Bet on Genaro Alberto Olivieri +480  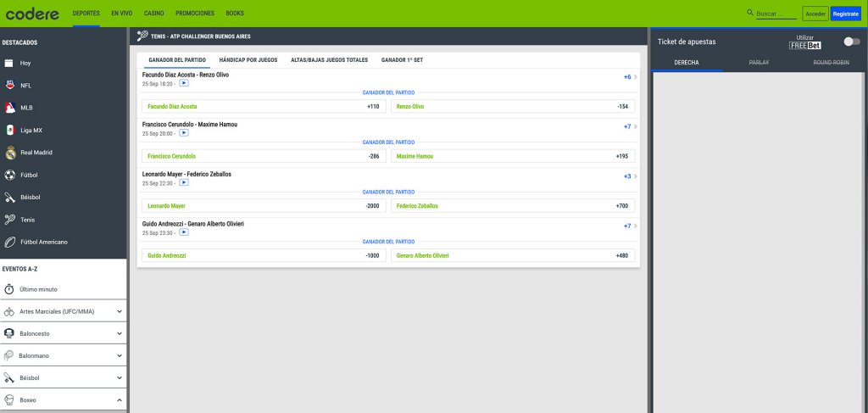coord(513,256)
